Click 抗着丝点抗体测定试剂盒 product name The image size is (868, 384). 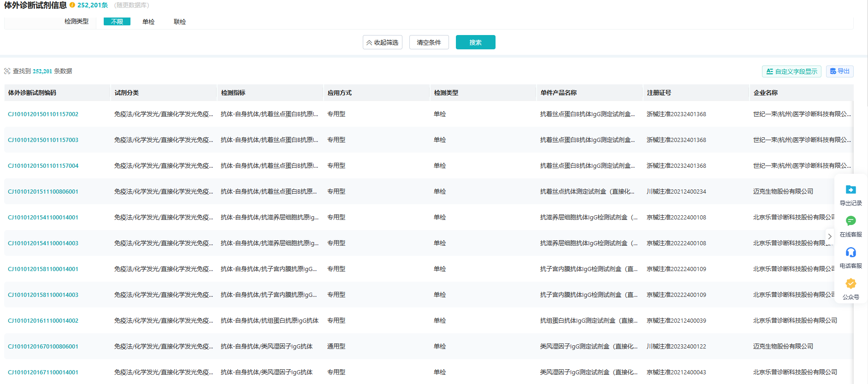tap(587, 191)
